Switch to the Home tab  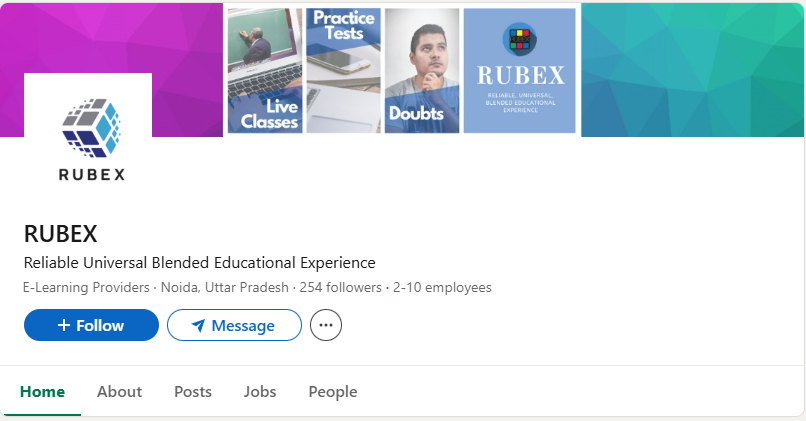(42, 391)
